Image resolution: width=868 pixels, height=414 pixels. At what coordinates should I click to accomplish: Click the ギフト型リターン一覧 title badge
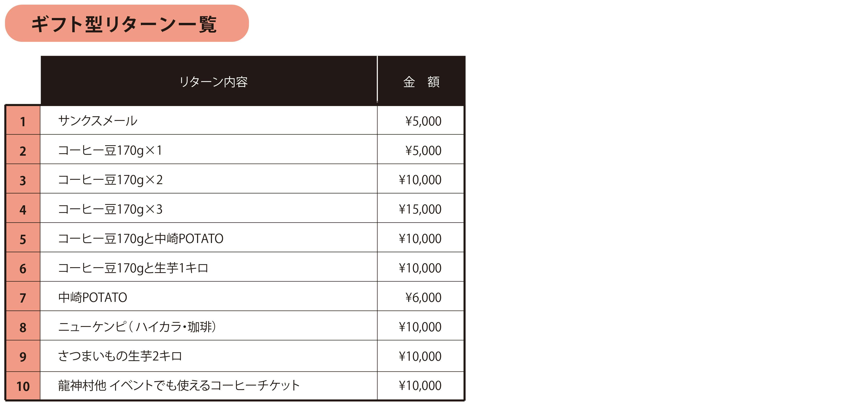click(x=127, y=24)
